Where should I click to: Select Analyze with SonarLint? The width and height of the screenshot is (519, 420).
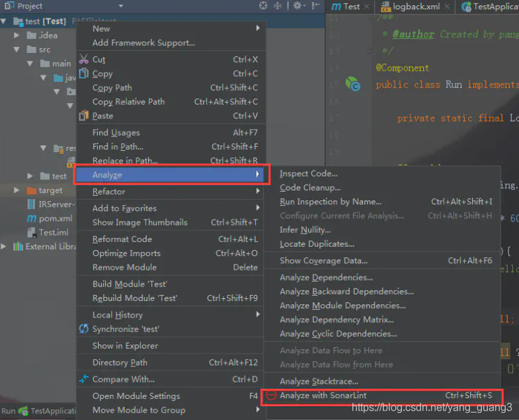(382, 396)
